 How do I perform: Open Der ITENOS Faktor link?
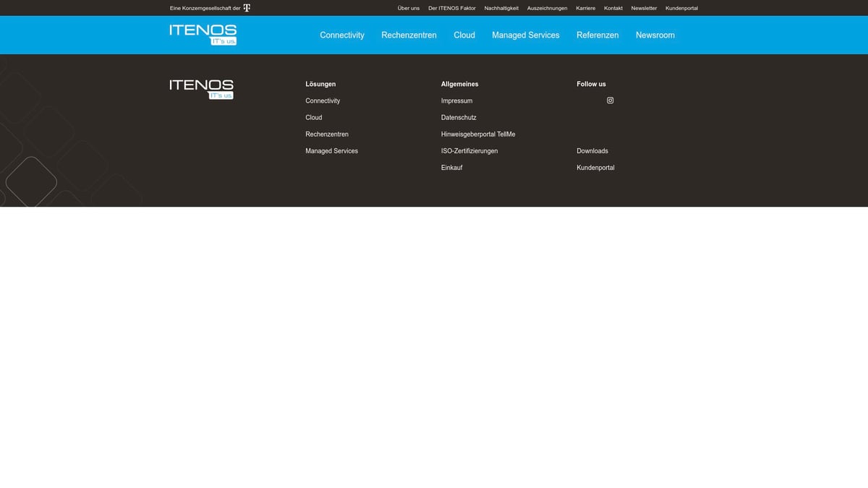pyautogui.click(x=451, y=9)
